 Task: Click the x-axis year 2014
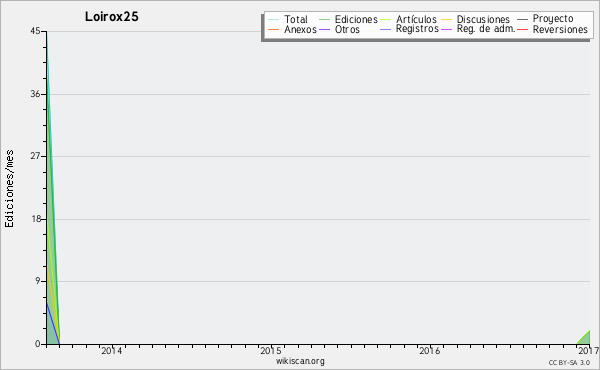click(111, 351)
